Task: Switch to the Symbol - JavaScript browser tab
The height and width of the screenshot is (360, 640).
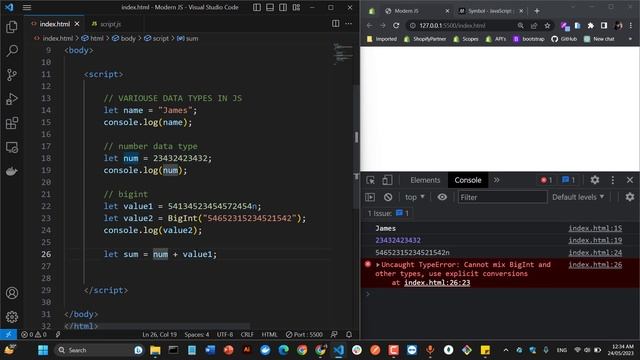Action: click(490, 11)
